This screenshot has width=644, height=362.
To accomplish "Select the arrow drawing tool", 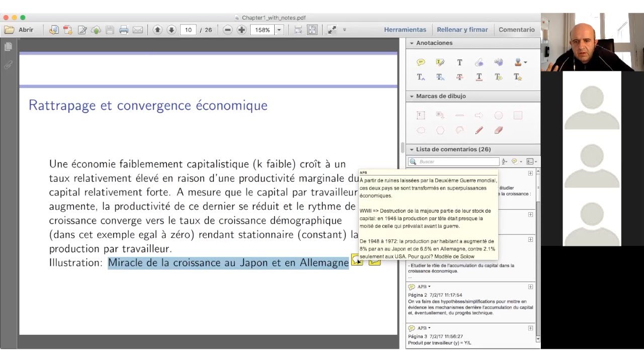I will point(479,115).
